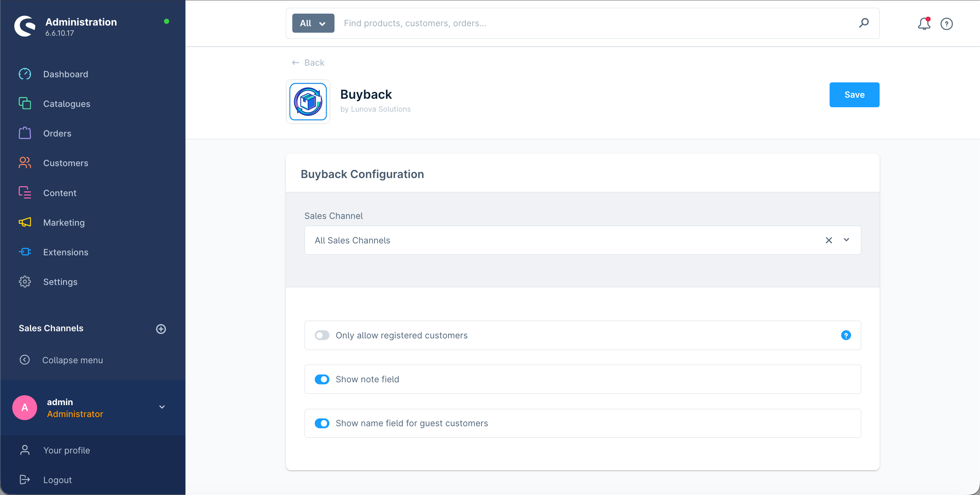Save the Buyback configuration
The image size is (980, 495).
[854, 95]
